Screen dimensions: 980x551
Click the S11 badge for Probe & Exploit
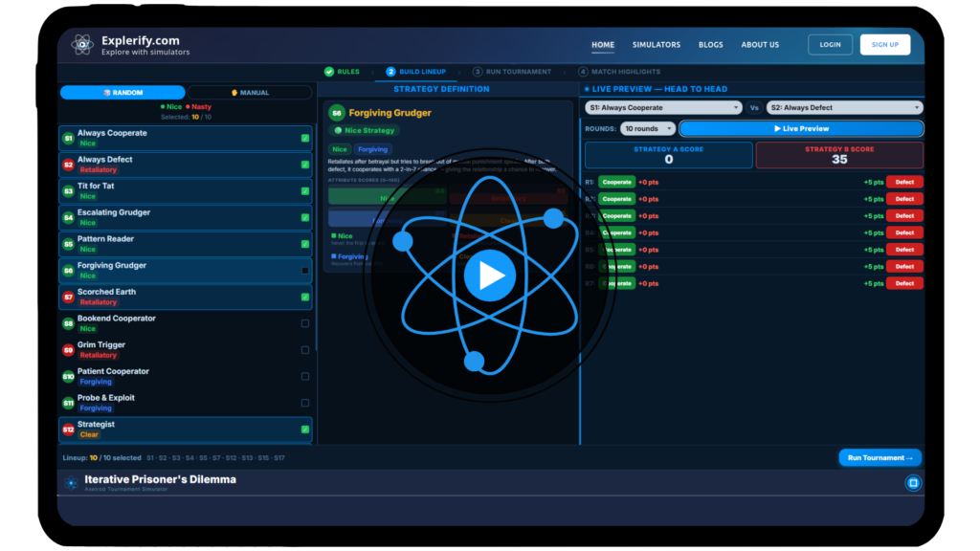tap(68, 404)
